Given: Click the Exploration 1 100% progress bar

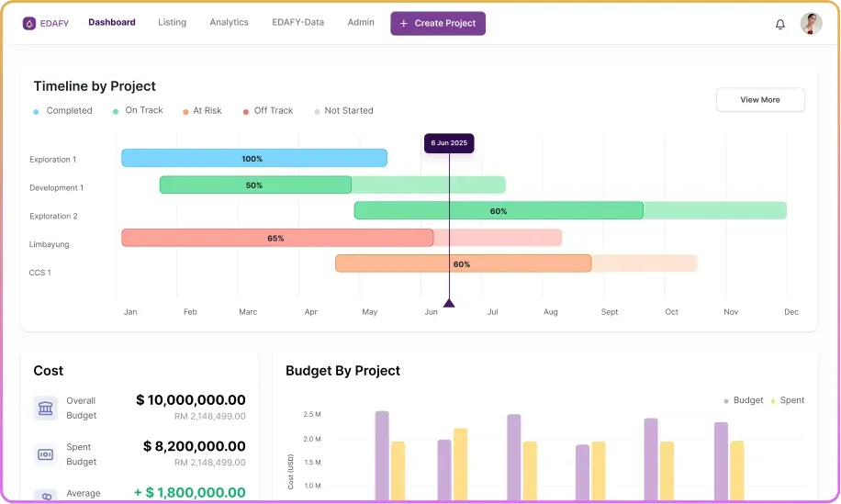Looking at the screenshot, I should (x=253, y=159).
